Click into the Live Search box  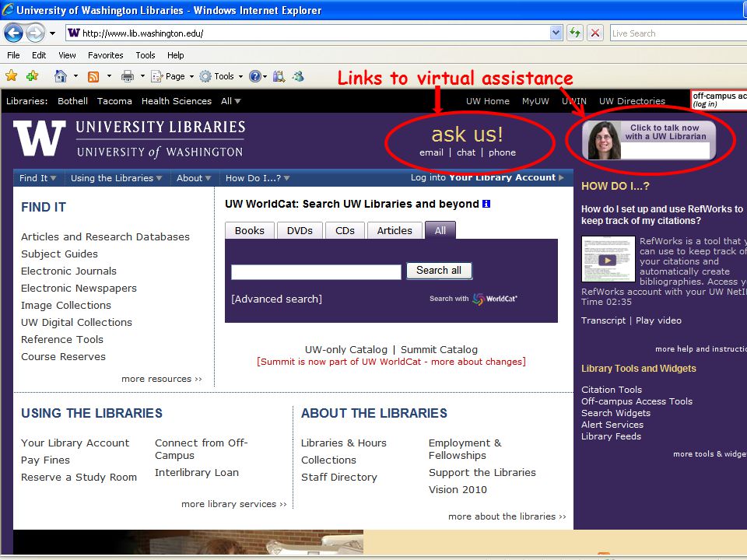pyautogui.click(x=679, y=33)
